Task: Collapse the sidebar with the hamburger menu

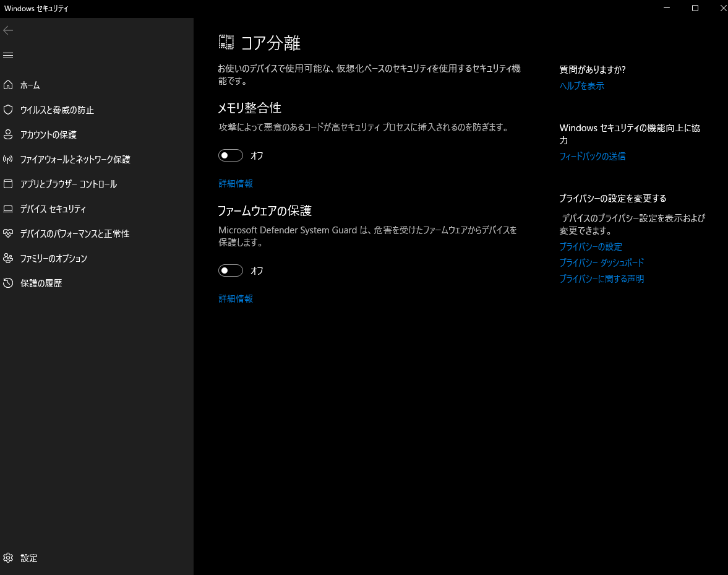Action: click(x=8, y=55)
